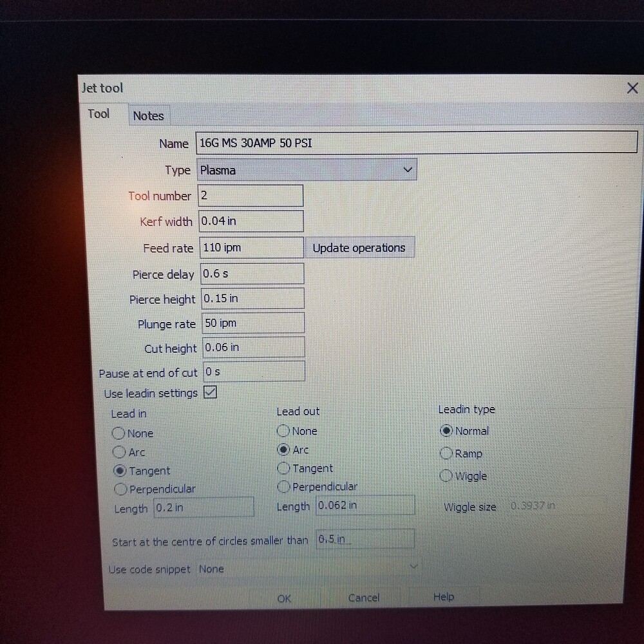Choose Arc for Lead in
Viewport: 644px width, 644px height.
pos(118,452)
